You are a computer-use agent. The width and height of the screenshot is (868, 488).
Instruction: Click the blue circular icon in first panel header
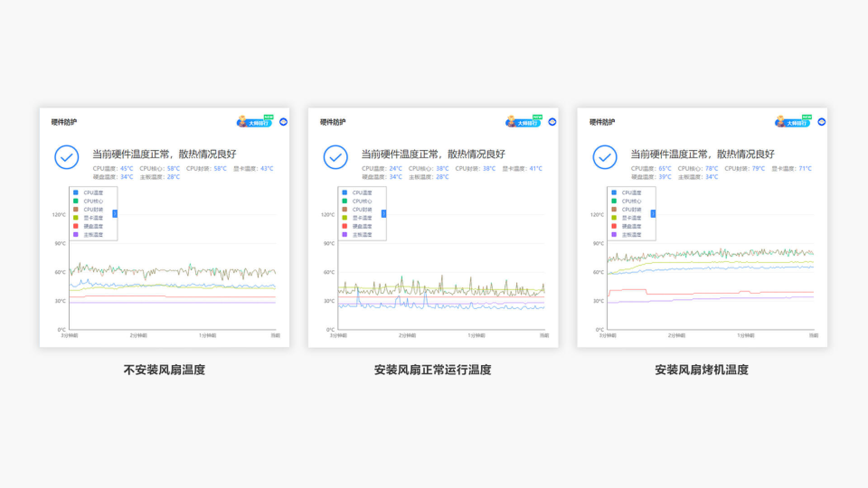284,122
